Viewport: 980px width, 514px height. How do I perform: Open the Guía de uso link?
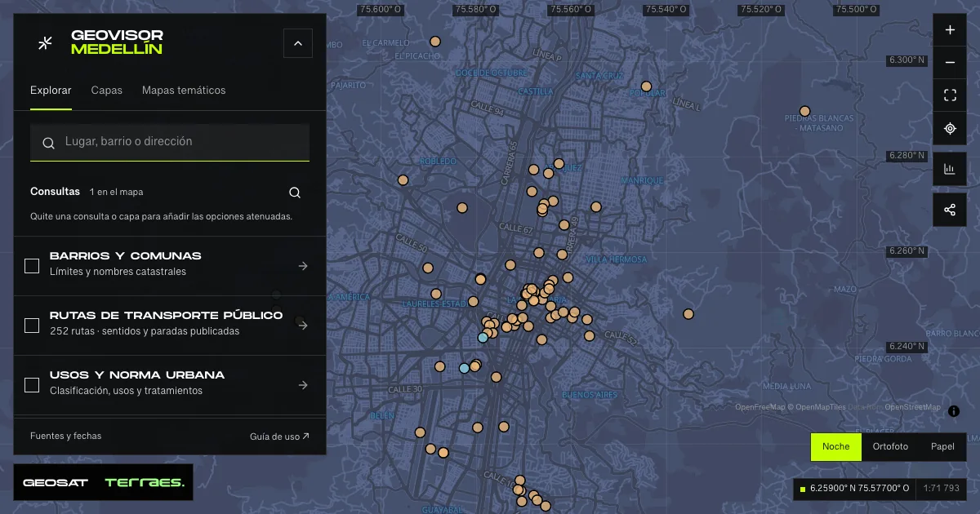(279, 436)
